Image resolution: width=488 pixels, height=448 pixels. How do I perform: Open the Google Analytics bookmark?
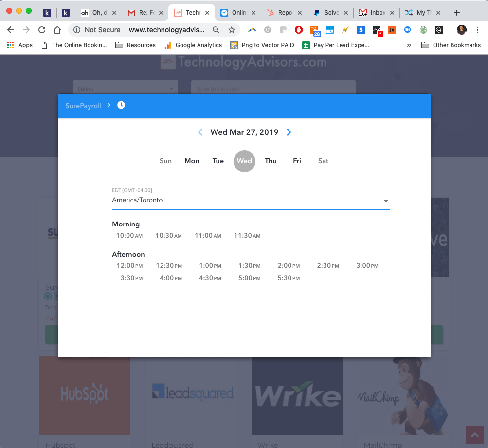tap(193, 45)
